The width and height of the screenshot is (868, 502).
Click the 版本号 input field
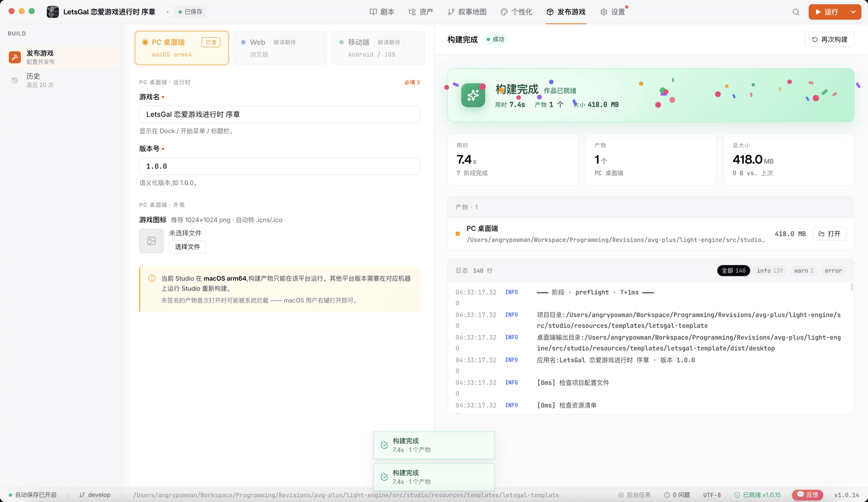click(280, 166)
